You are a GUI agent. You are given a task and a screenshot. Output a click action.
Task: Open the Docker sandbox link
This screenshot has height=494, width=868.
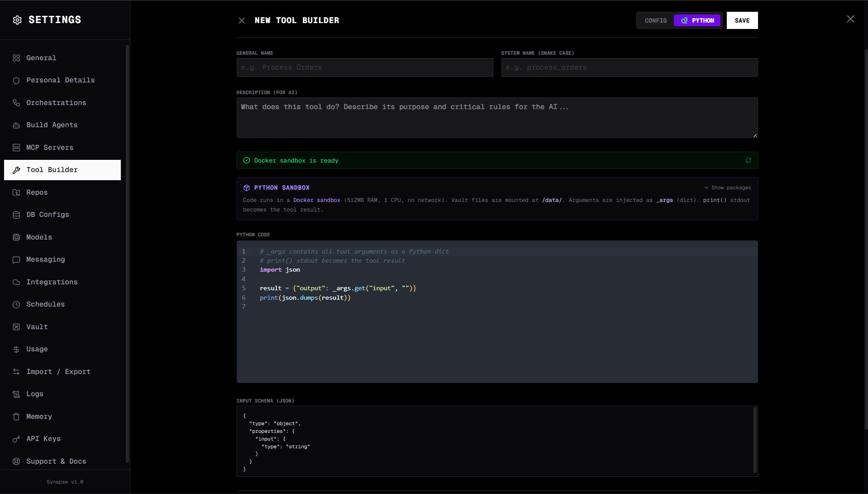[x=317, y=200]
